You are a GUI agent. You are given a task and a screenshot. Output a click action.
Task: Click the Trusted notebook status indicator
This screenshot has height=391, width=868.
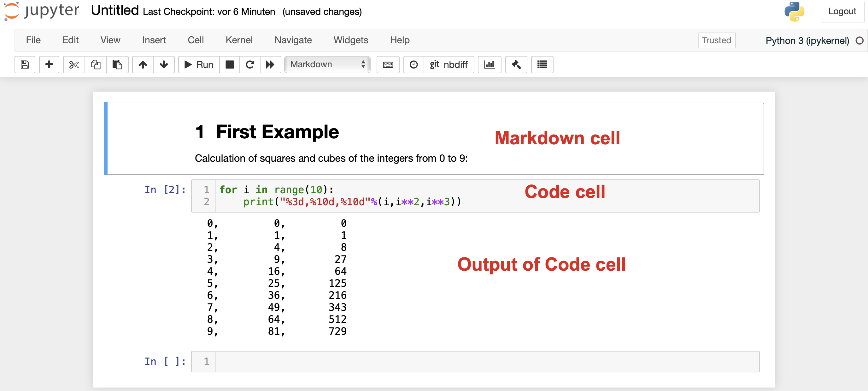716,40
